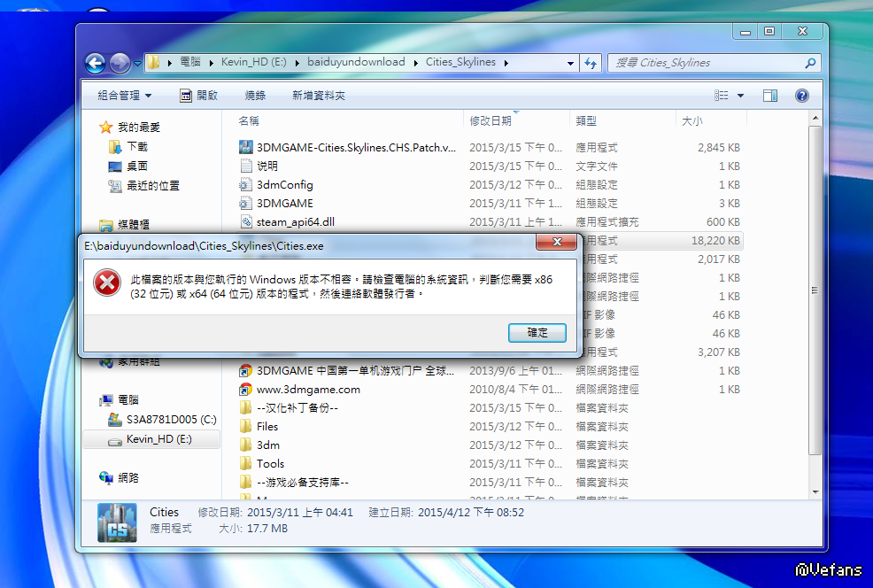Select baiduyundownload in the address bar

point(356,62)
